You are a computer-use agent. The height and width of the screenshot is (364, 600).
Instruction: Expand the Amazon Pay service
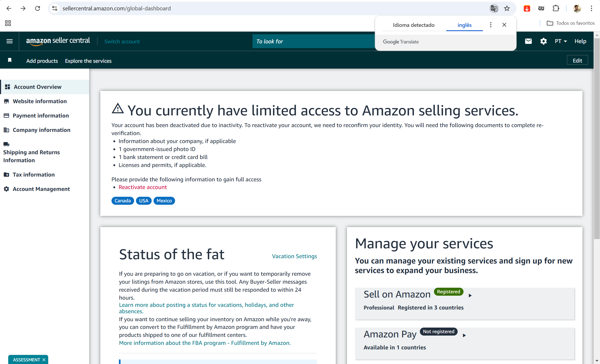tap(464, 335)
